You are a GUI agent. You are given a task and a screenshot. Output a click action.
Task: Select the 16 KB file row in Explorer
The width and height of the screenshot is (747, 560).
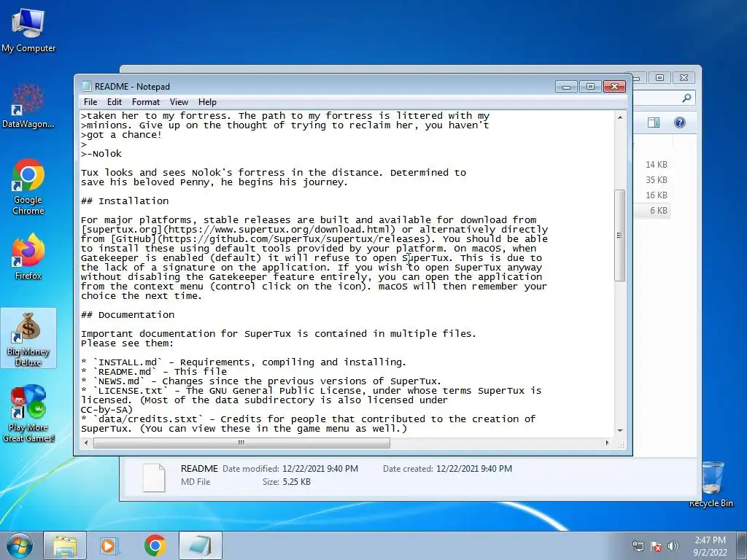coord(651,195)
